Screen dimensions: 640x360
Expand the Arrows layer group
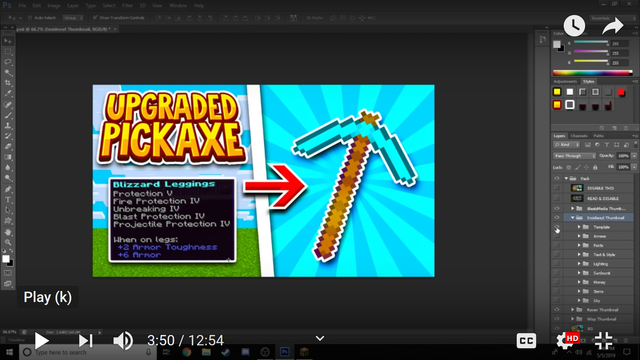tap(579, 236)
